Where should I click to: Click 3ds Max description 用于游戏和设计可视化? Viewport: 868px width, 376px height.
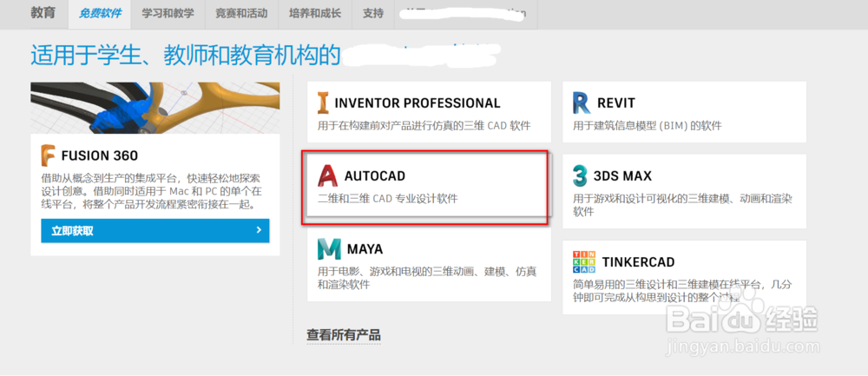click(682, 205)
